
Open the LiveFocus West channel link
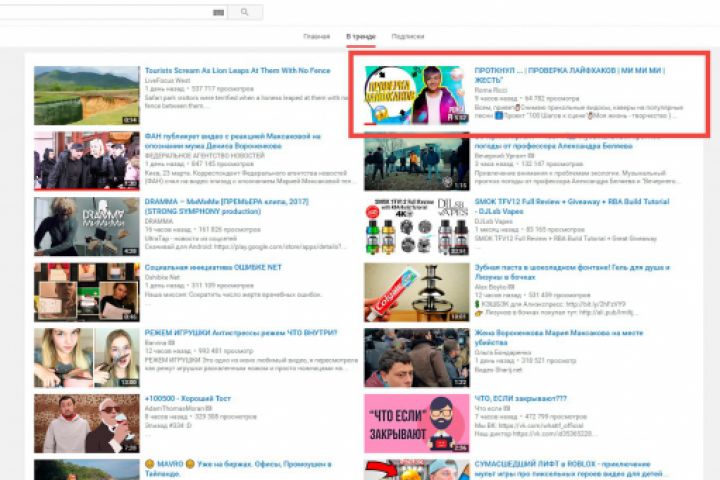[167, 80]
